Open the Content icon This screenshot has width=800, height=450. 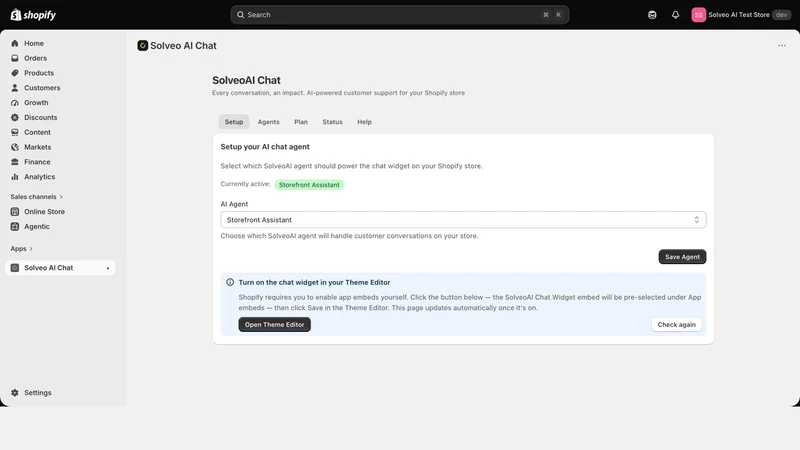click(x=15, y=132)
